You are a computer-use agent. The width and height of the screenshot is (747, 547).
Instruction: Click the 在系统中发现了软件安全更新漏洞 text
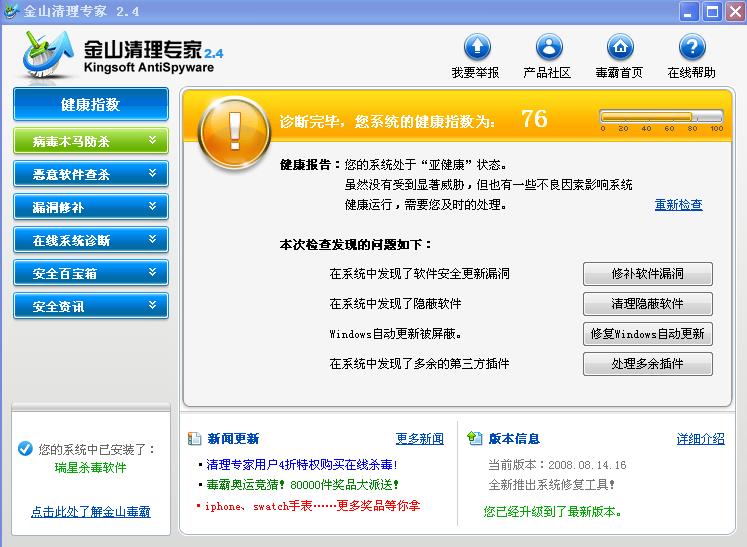tap(419, 274)
